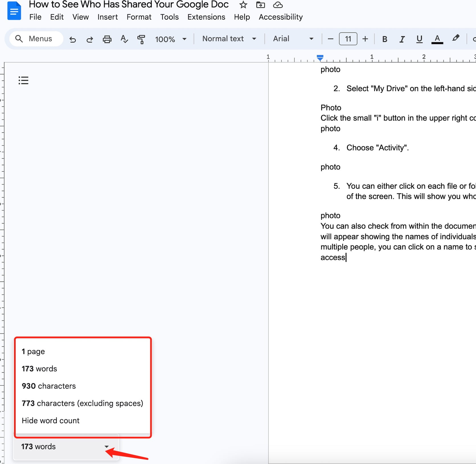This screenshot has width=476, height=464.
Task: Click the document title text
Action: point(129,5)
